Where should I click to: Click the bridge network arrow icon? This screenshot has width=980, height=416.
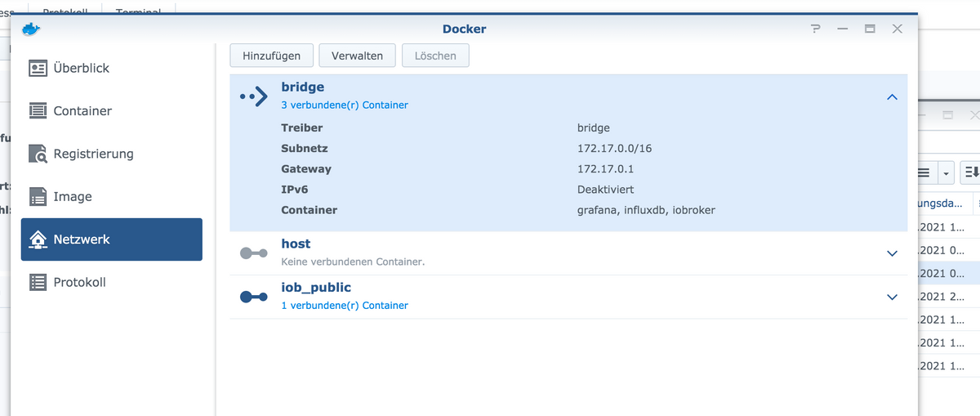(x=253, y=96)
